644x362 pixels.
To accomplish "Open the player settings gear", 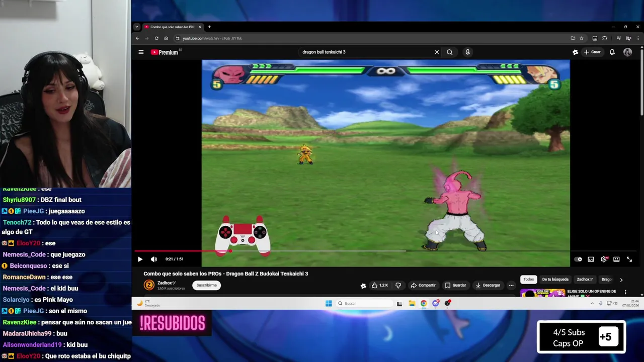I will click(604, 259).
